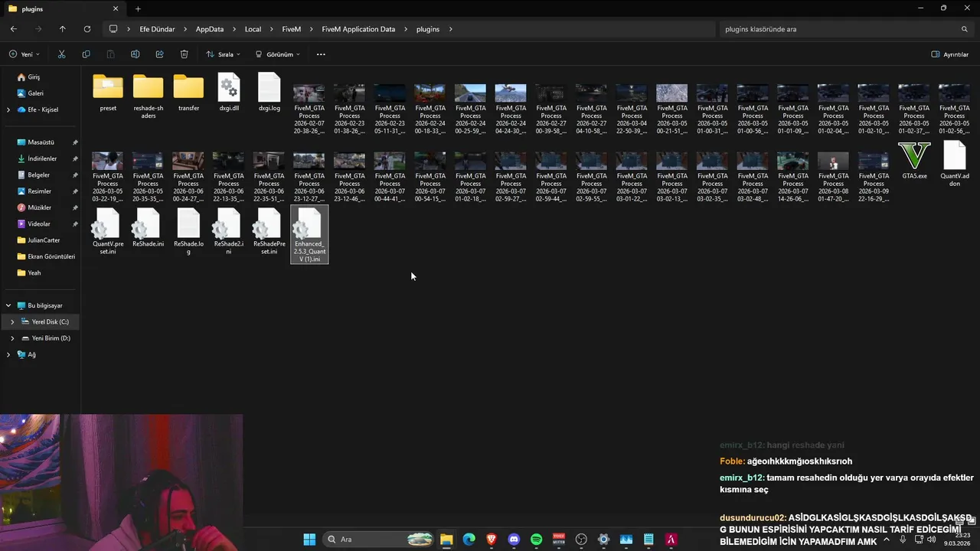Viewport: 980px width, 551px height.
Task: Click the Share icon in toolbar
Action: [x=159, y=54]
